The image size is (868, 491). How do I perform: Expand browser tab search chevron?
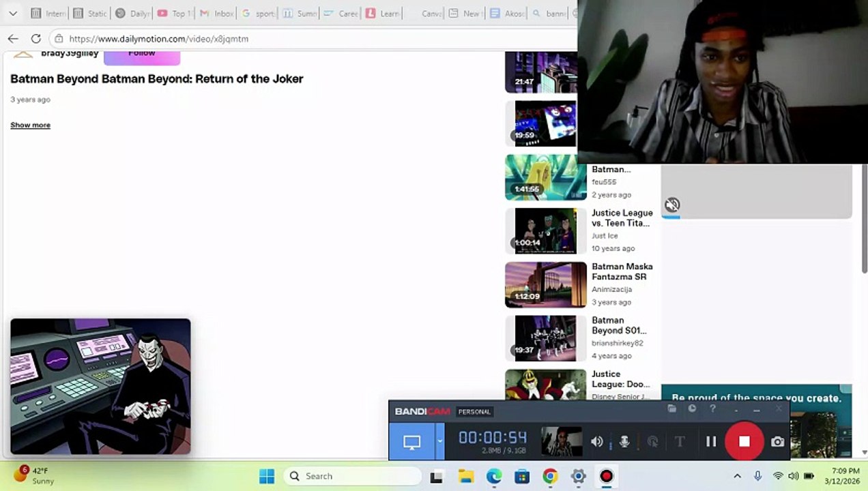click(13, 13)
